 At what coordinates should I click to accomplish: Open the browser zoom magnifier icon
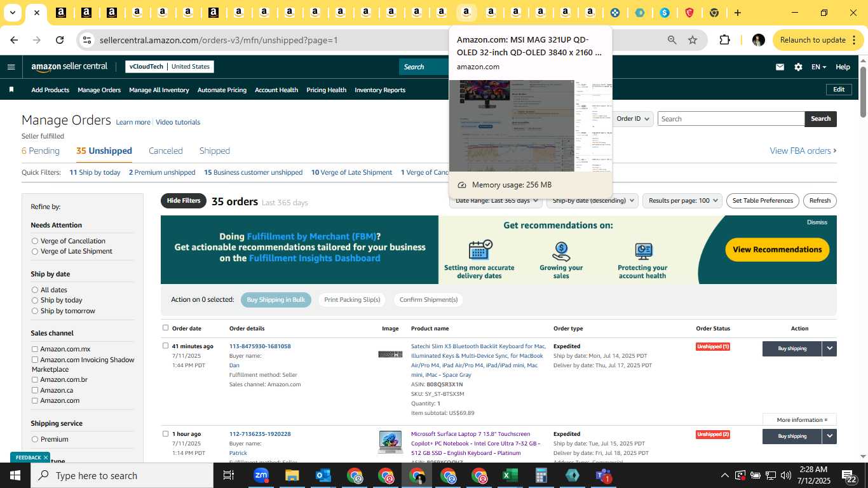(x=672, y=40)
